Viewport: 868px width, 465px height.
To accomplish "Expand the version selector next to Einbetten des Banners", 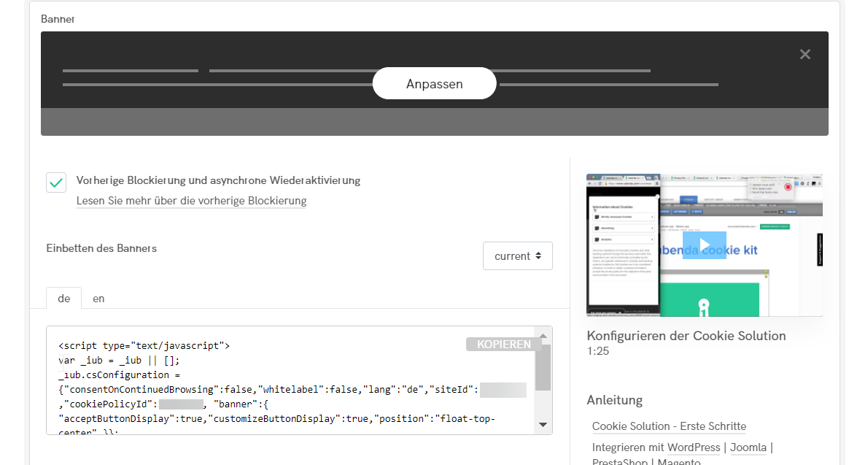I will coord(518,255).
